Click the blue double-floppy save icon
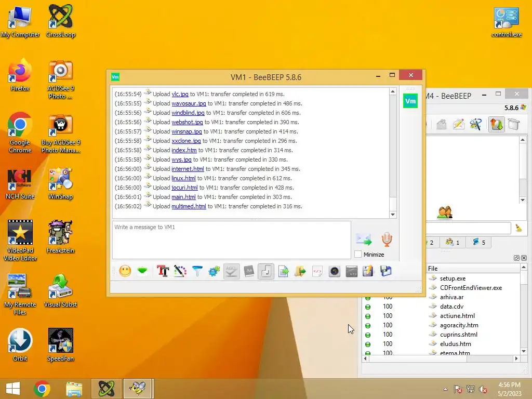The width and height of the screenshot is (532, 399). coord(386,271)
